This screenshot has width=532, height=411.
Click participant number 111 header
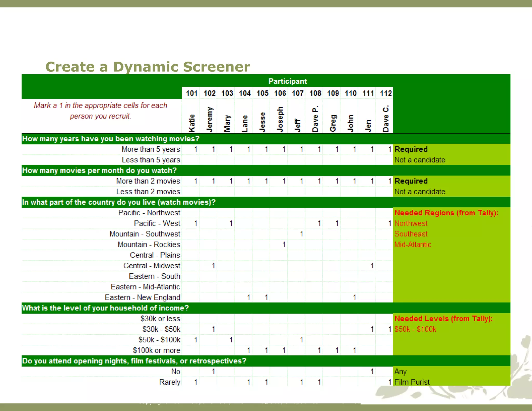coord(368,93)
